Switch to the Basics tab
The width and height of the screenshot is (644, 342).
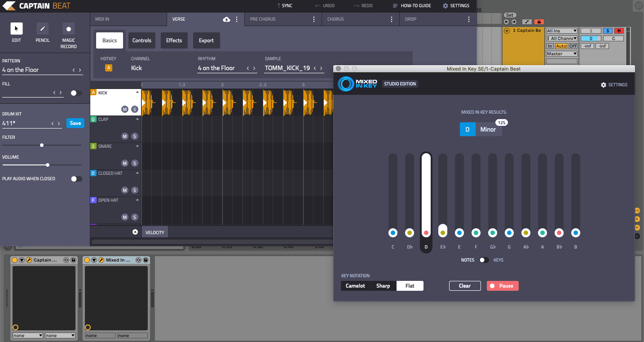coord(110,40)
